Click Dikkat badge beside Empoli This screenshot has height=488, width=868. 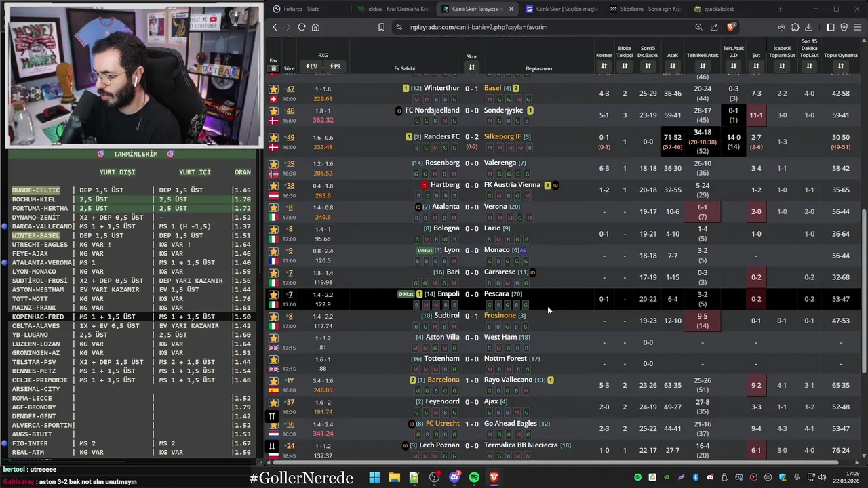tap(406, 294)
